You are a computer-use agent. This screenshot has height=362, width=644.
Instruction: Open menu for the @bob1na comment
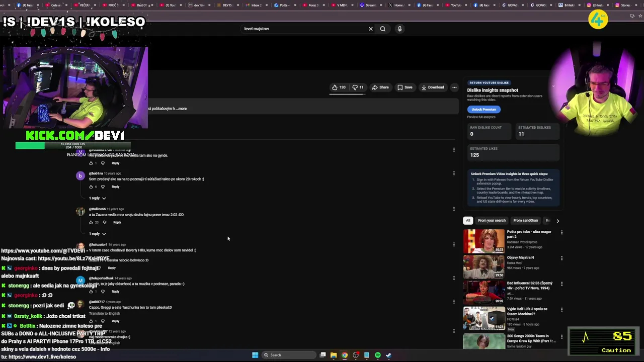(x=454, y=173)
